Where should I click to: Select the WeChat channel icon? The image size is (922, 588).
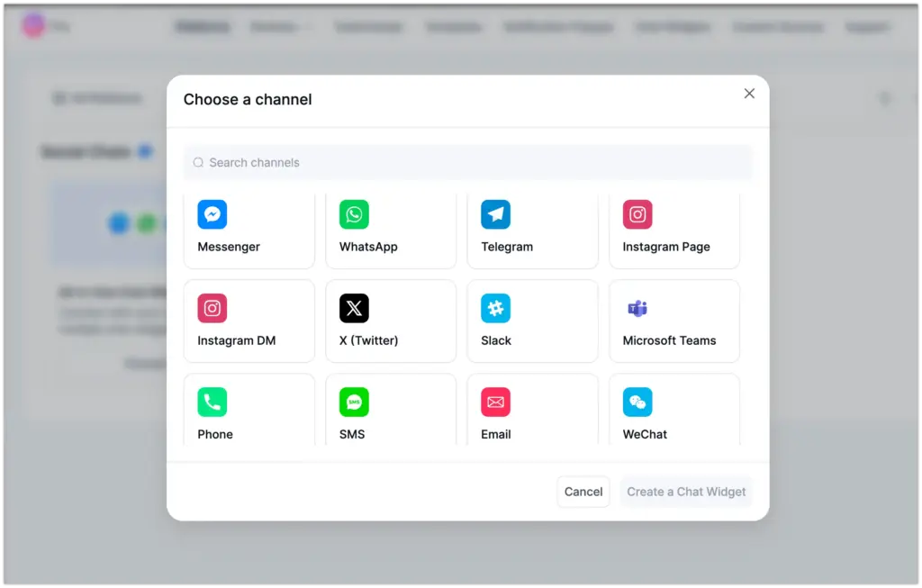click(637, 403)
